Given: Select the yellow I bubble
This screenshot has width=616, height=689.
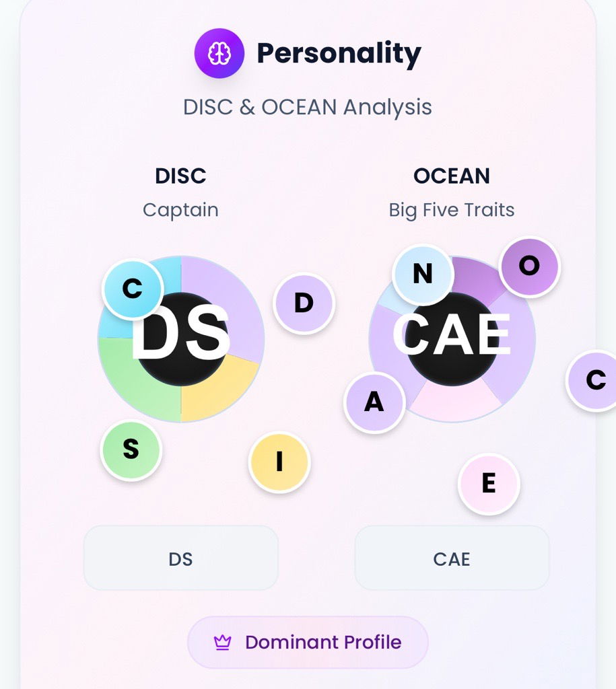Looking at the screenshot, I should 279,462.
